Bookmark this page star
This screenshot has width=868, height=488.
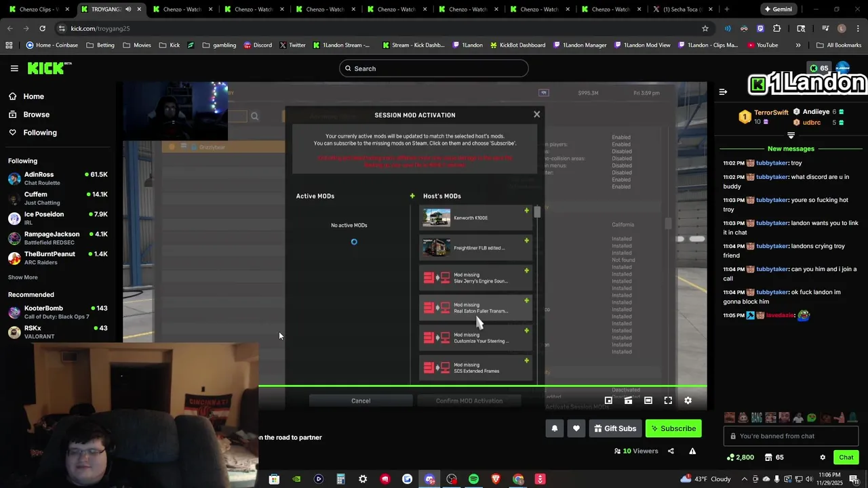[x=705, y=28]
